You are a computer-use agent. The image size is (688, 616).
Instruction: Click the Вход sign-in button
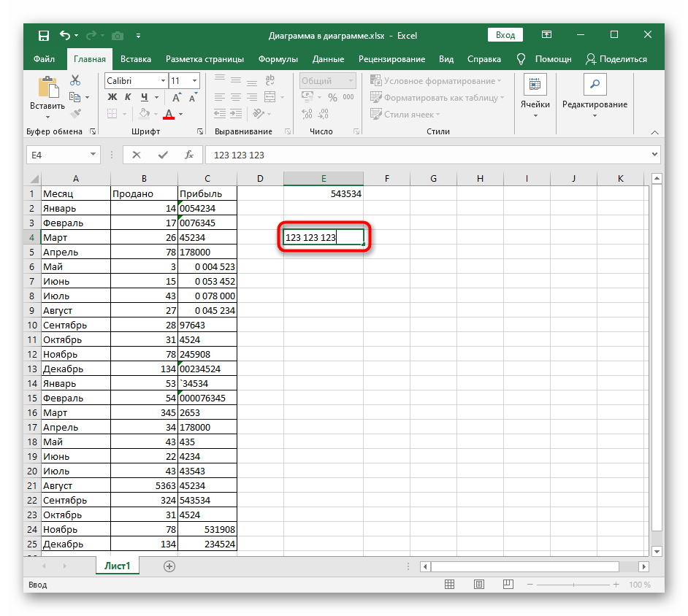coord(505,35)
